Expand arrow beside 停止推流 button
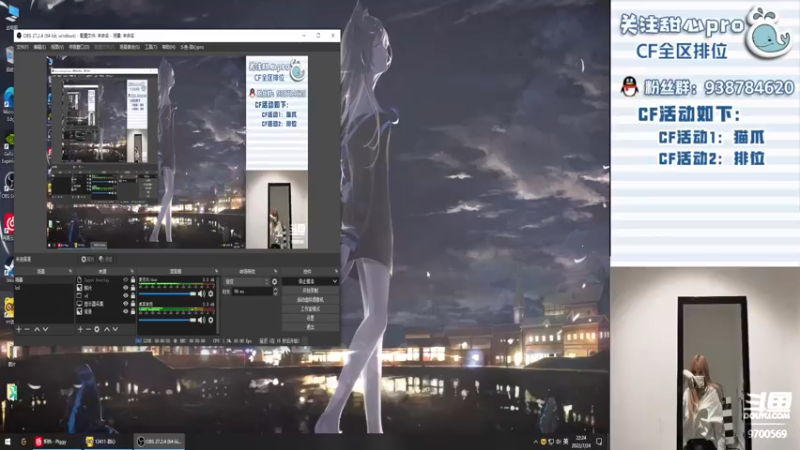 click(x=335, y=281)
